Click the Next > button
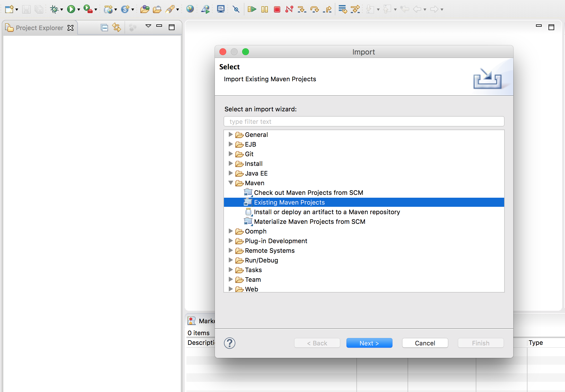The width and height of the screenshot is (565, 392). click(369, 343)
